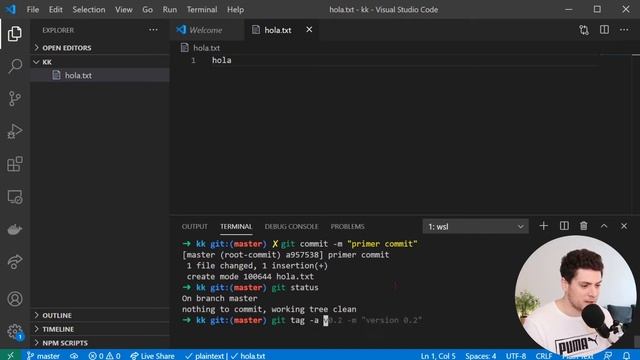This screenshot has width=640, height=360.
Task: Open editor more actions ellipsis
Action: click(x=624, y=30)
